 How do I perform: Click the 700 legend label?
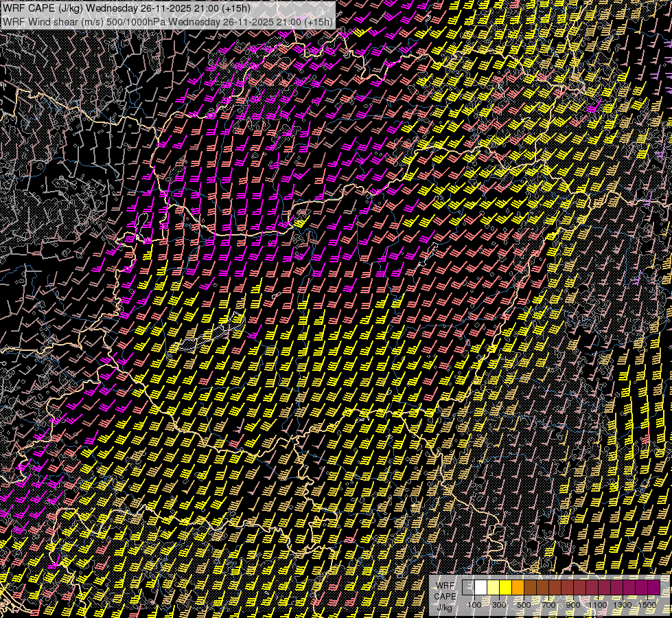pos(548,605)
